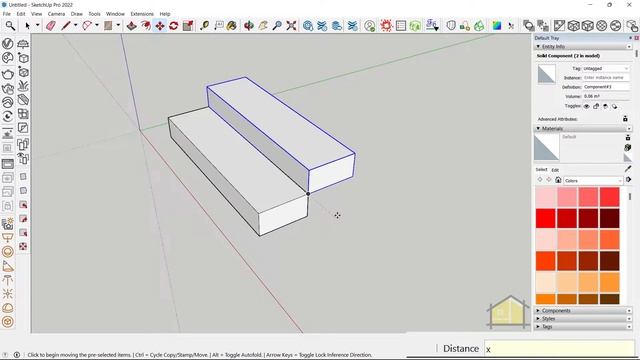
Task: Open the Extensions menu
Action: click(142, 14)
